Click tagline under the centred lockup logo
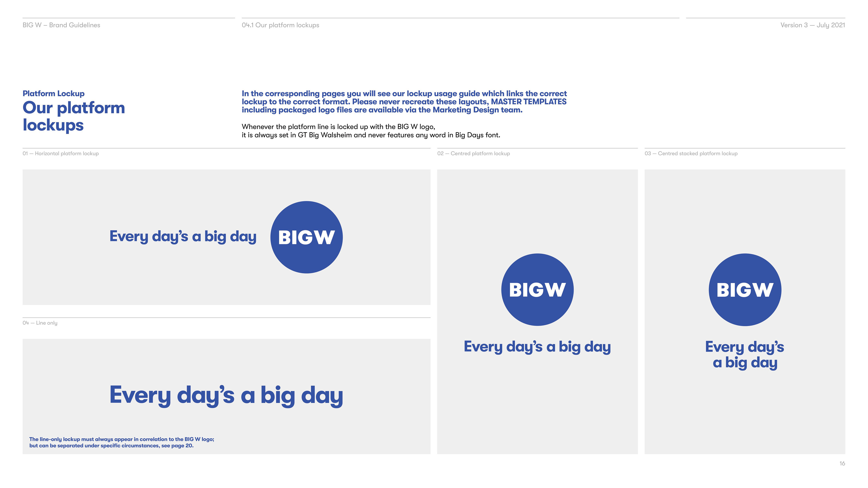The width and height of the screenshot is (868, 488). 537,347
